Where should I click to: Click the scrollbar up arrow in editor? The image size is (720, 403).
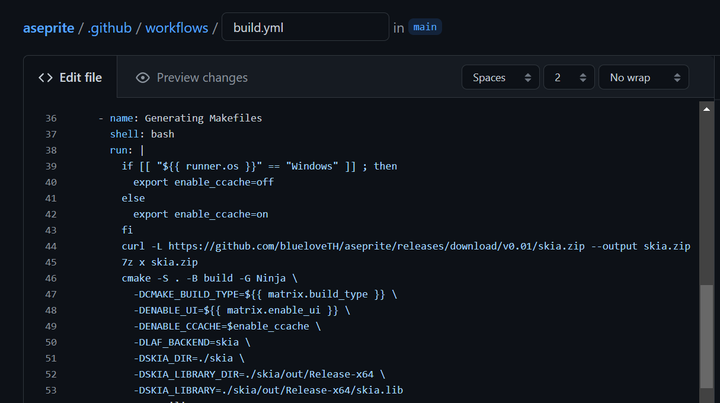point(707,108)
